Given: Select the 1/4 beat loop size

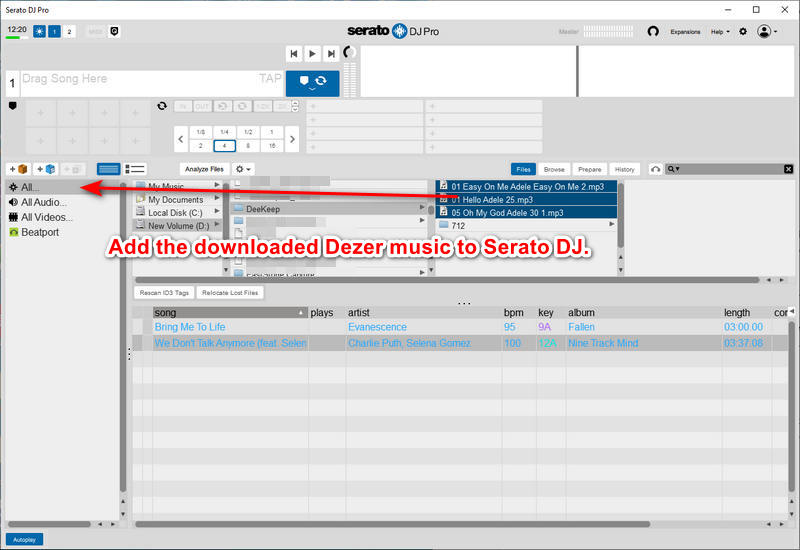Looking at the screenshot, I should coord(224,132).
